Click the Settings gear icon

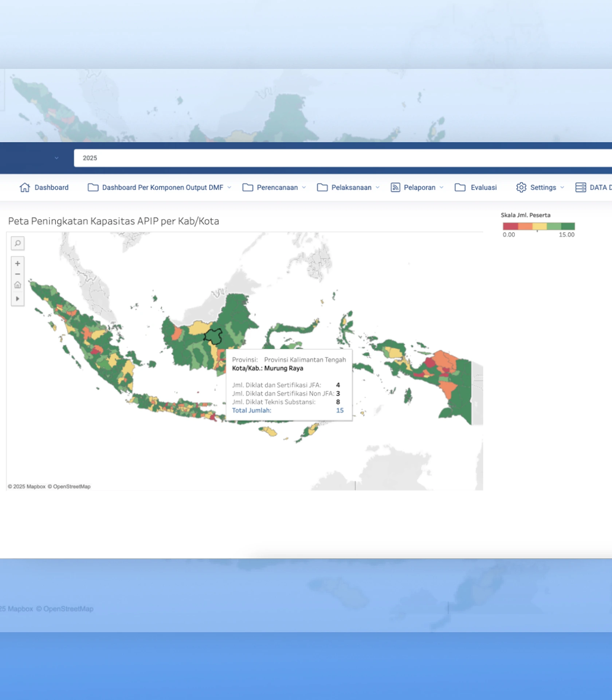pos(521,187)
